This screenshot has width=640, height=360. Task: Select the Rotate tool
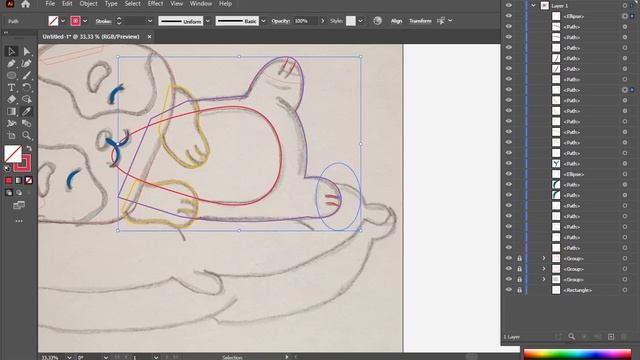(x=27, y=87)
